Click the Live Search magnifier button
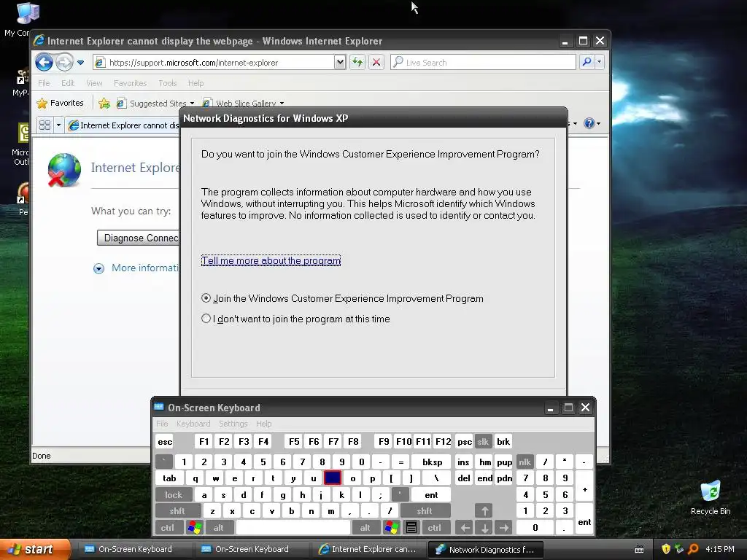This screenshot has width=747, height=560. coord(587,62)
